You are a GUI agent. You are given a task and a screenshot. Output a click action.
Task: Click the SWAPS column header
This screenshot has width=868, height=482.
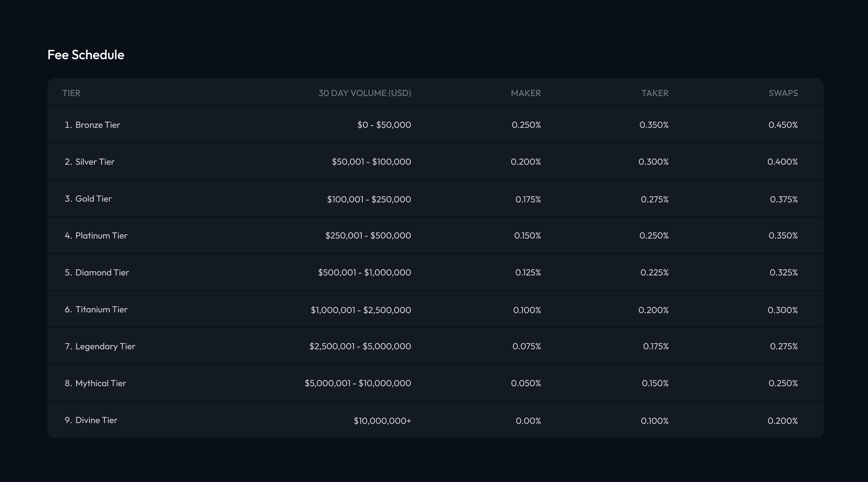[783, 93]
